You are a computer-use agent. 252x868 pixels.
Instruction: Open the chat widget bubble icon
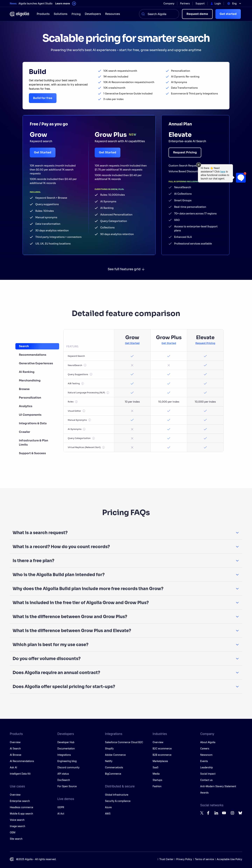240,178
